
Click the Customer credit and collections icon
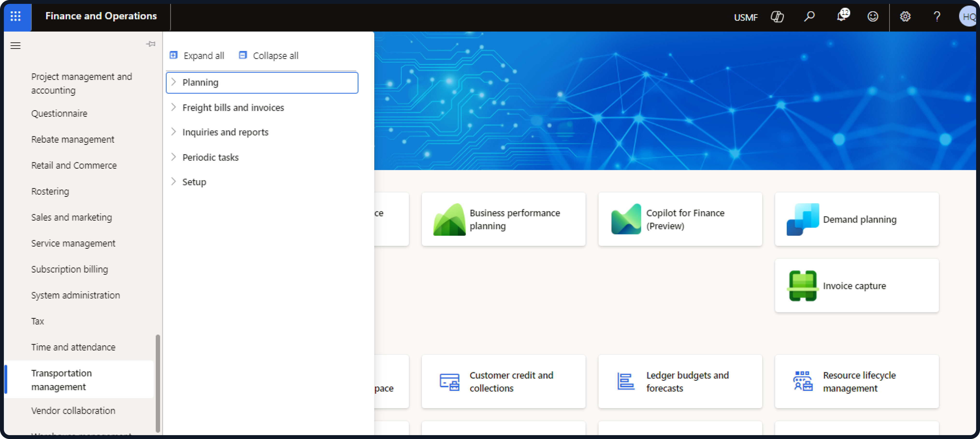[449, 382]
